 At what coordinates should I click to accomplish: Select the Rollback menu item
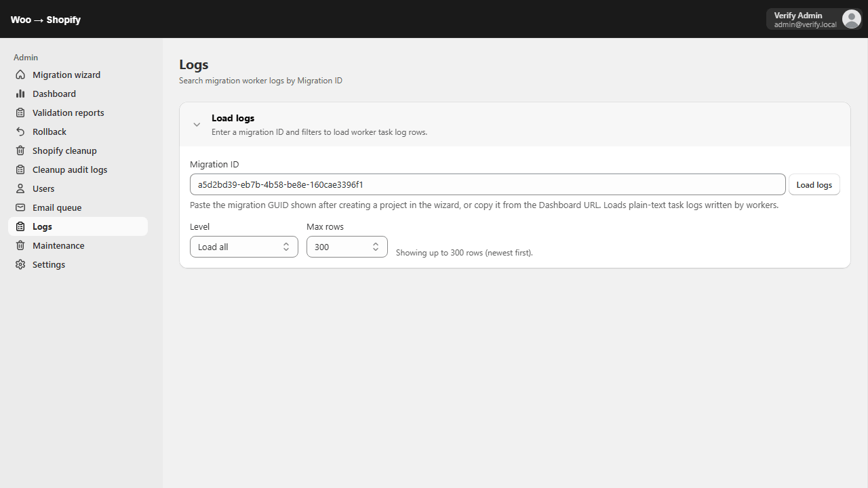(x=78, y=131)
